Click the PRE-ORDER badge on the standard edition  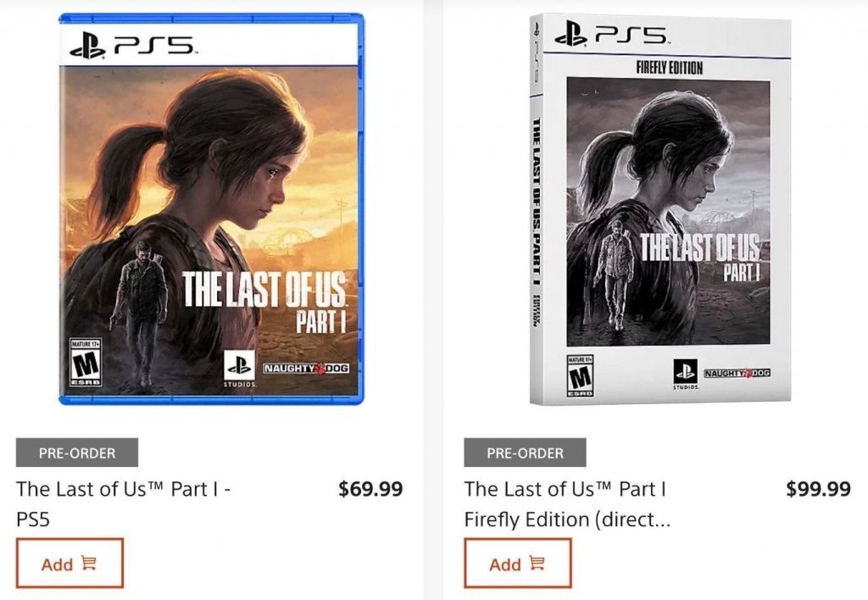77,453
